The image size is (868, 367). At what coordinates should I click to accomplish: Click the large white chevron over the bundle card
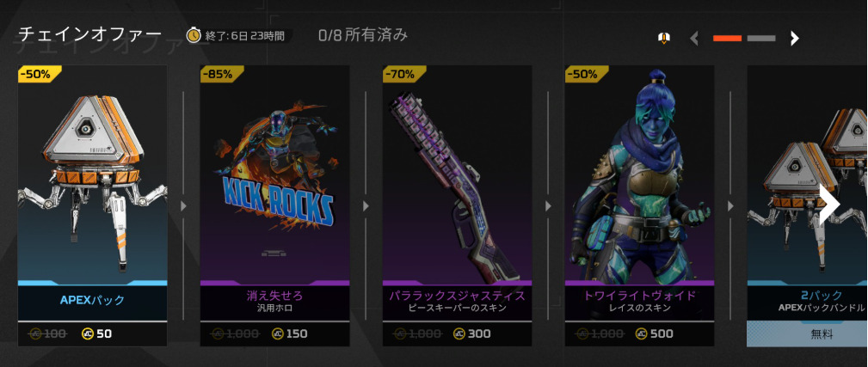(830, 205)
